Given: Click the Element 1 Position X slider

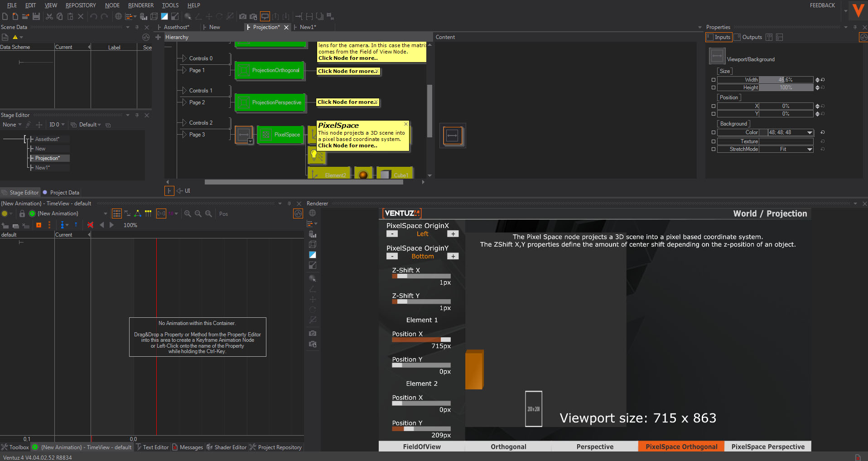Looking at the screenshot, I should click(x=421, y=340).
